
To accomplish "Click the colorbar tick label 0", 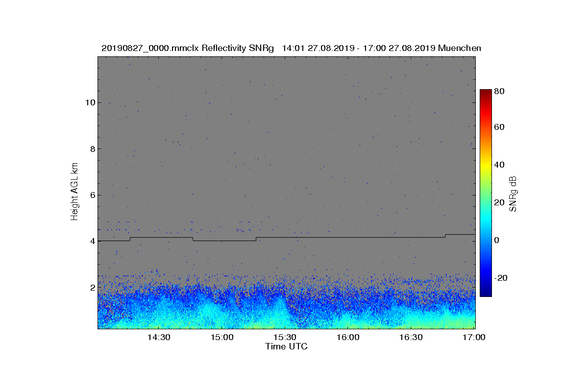I will coord(497,240).
